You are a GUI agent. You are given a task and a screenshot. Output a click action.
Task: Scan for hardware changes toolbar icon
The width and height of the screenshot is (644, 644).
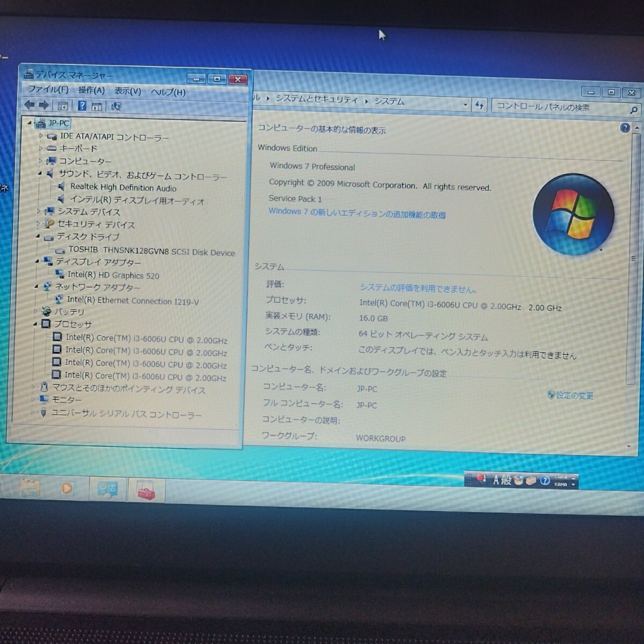click(x=115, y=106)
